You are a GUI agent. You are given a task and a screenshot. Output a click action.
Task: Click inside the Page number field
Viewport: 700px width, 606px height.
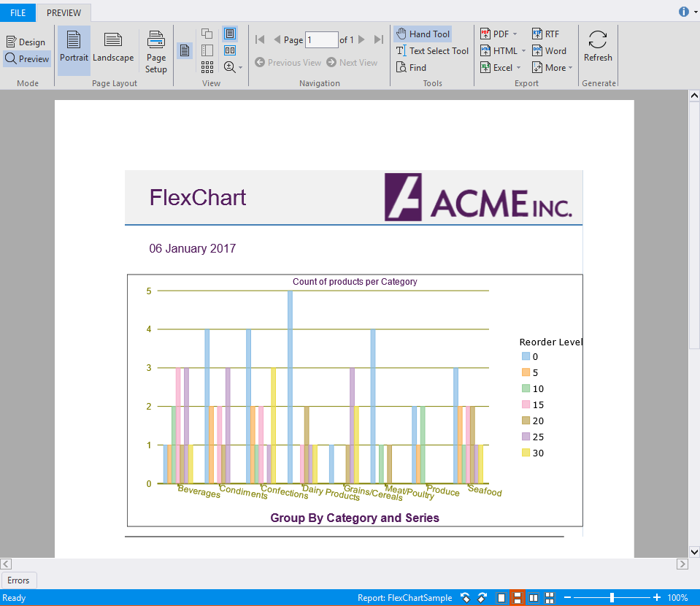(x=321, y=39)
